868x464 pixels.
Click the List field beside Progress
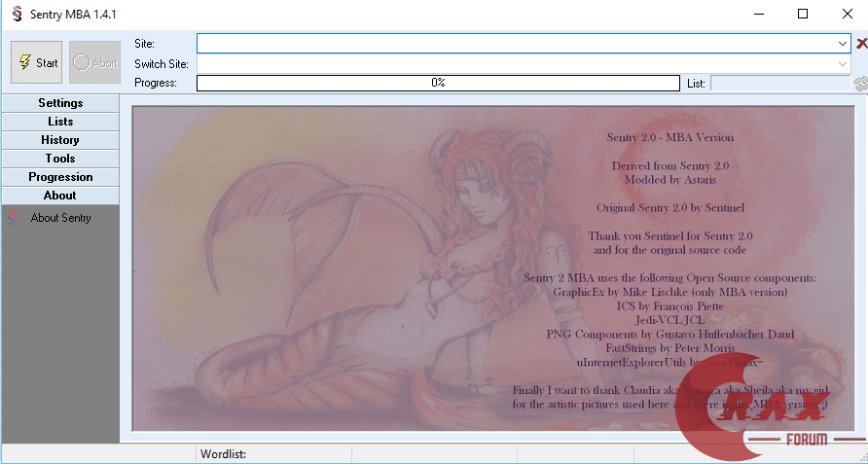[x=780, y=84]
